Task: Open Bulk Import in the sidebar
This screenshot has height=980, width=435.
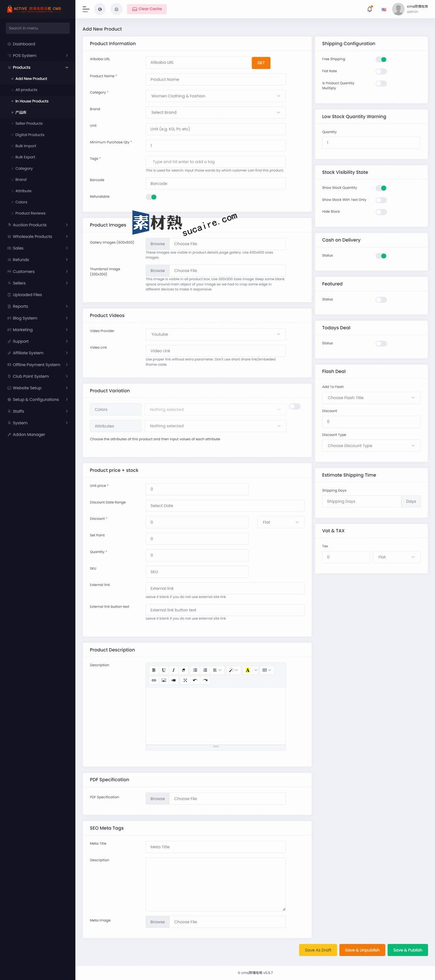Action: coord(26,146)
